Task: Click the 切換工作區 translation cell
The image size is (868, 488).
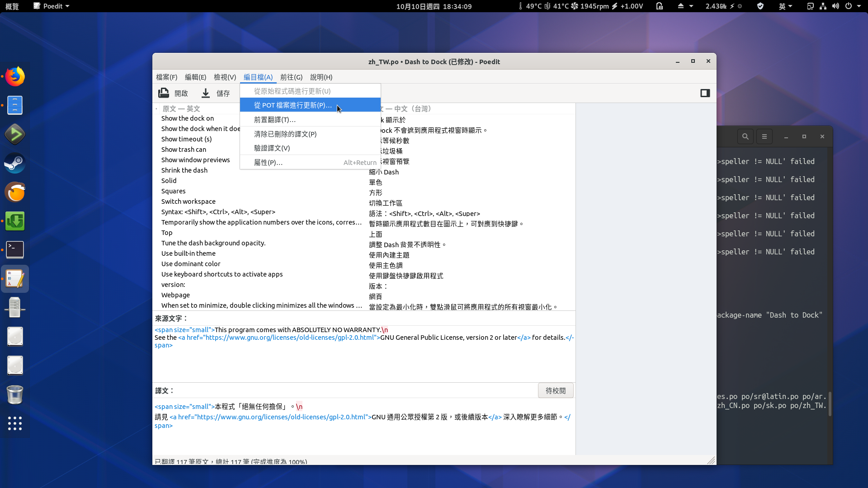Action: 386,203
